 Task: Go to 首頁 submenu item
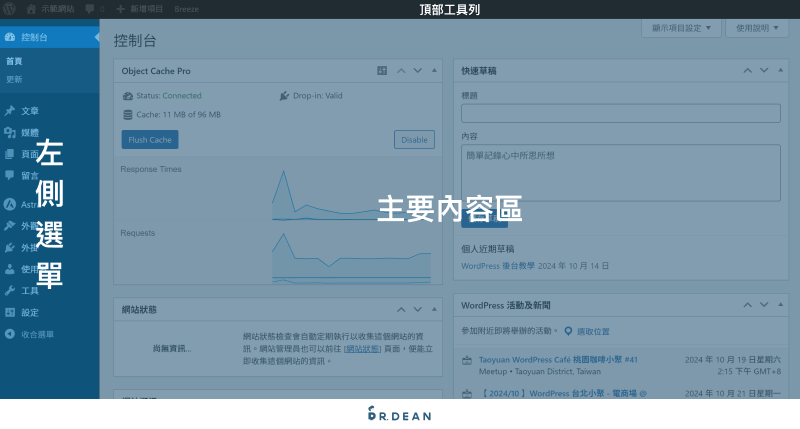[x=14, y=61]
